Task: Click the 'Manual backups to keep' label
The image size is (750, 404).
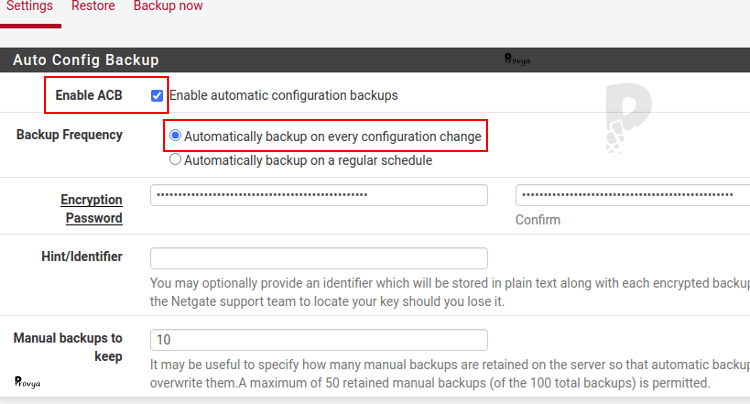Action: point(68,347)
